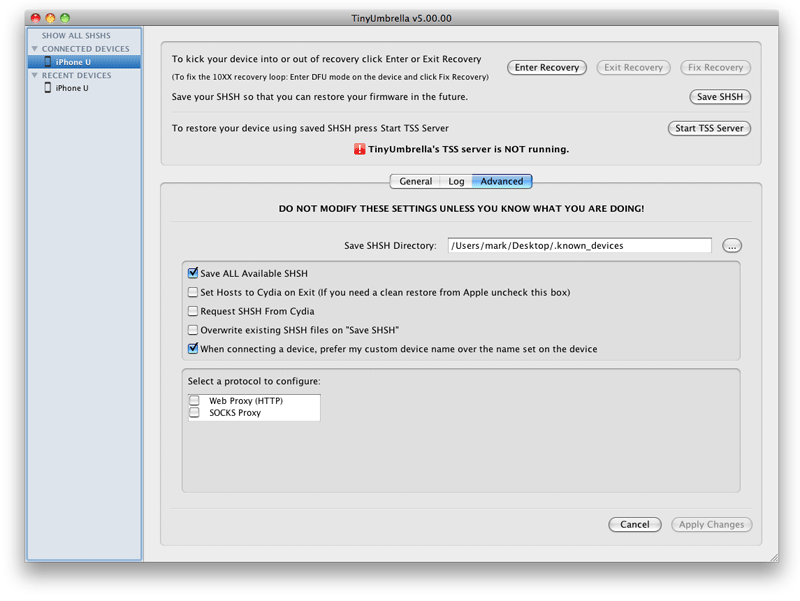Viewport: 800px width, 601px height.
Task: Collapse the Connected Devices section
Action: click(x=35, y=49)
